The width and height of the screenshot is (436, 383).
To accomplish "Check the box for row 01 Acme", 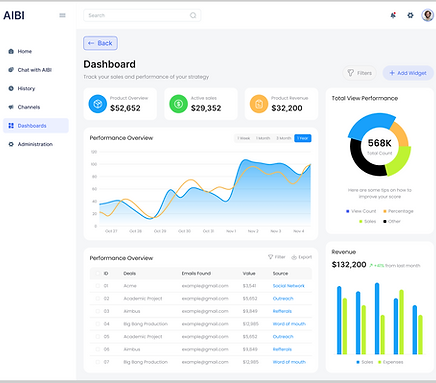I will 98,286.
